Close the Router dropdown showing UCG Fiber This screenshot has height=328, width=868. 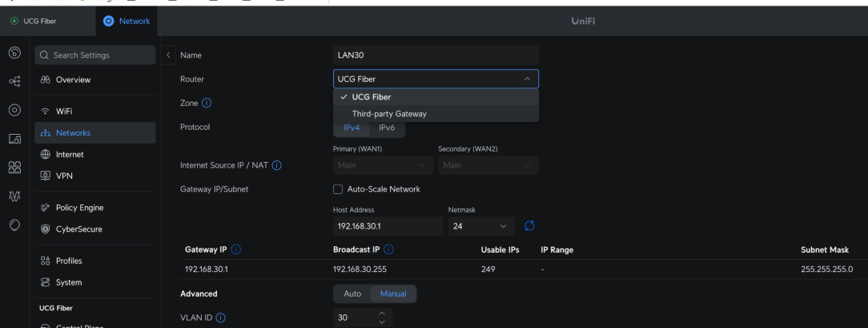tap(436, 79)
